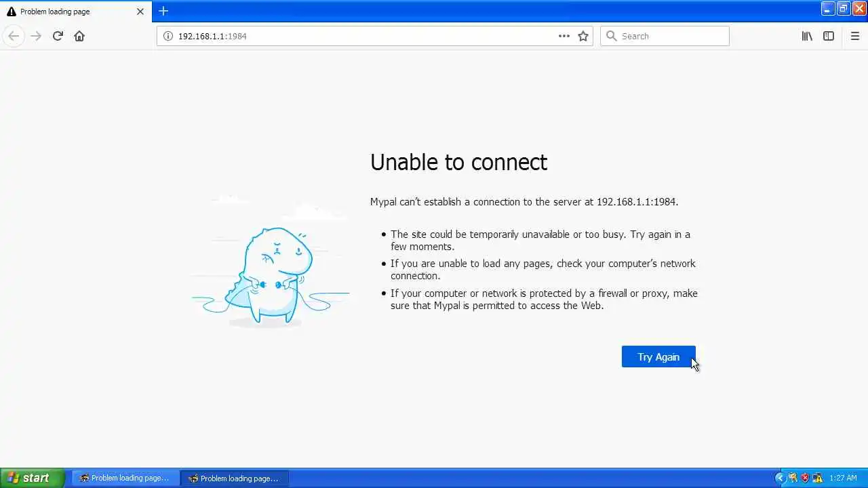
Task: Go back one page with back arrow
Action: click(14, 36)
